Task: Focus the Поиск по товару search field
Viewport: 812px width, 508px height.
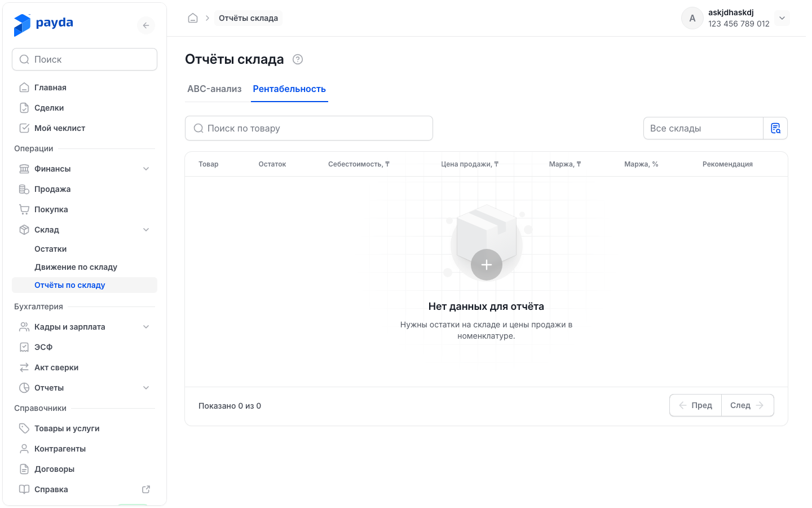Action: [309, 128]
